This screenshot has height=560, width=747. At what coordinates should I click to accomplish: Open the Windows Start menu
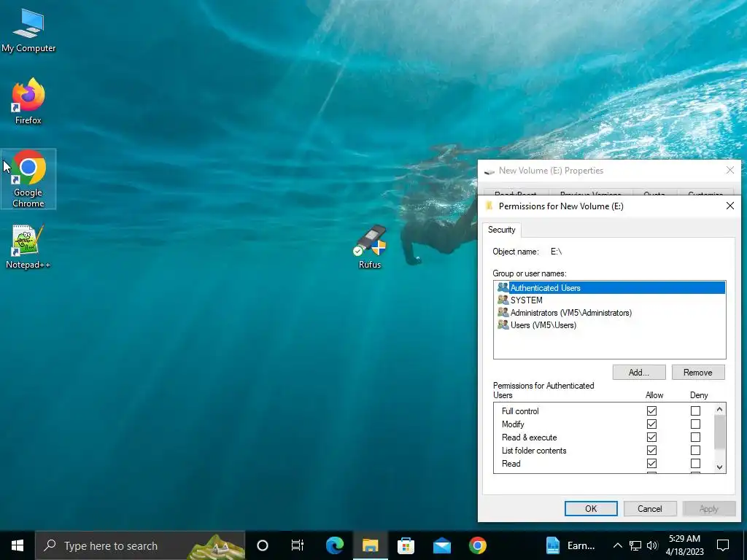(x=18, y=545)
